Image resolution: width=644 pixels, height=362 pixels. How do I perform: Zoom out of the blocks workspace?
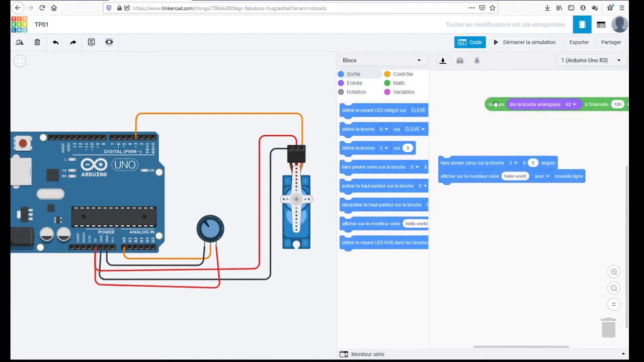[614, 288]
